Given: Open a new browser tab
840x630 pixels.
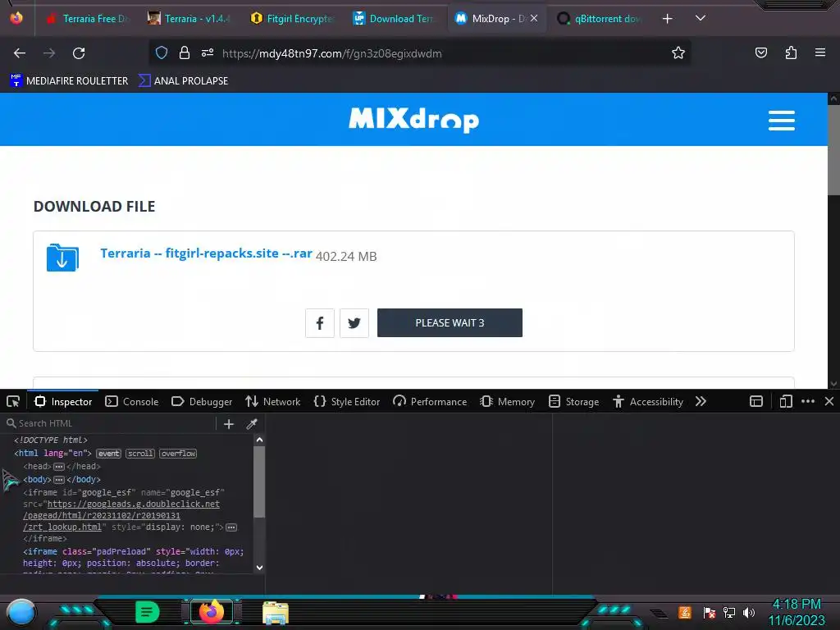Looking at the screenshot, I should (x=667, y=19).
